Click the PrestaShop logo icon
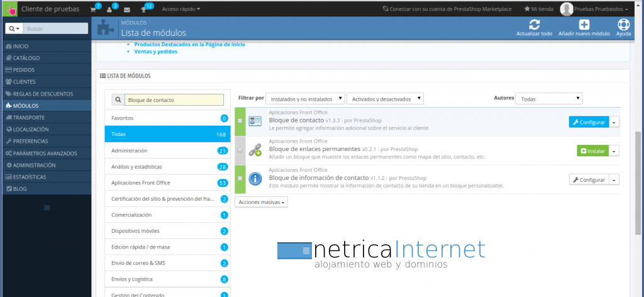This screenshot has height=297, width=644. click(9, 9)
